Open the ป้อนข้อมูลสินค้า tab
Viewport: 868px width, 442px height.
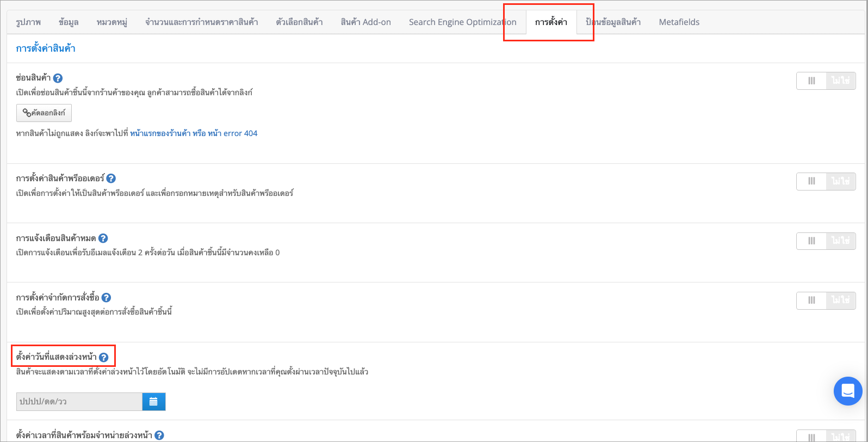(613, 22)
